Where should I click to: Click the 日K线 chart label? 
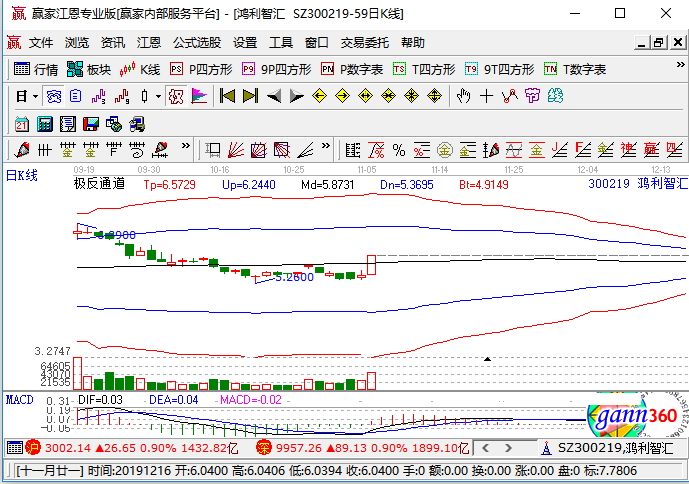(22, 175)
